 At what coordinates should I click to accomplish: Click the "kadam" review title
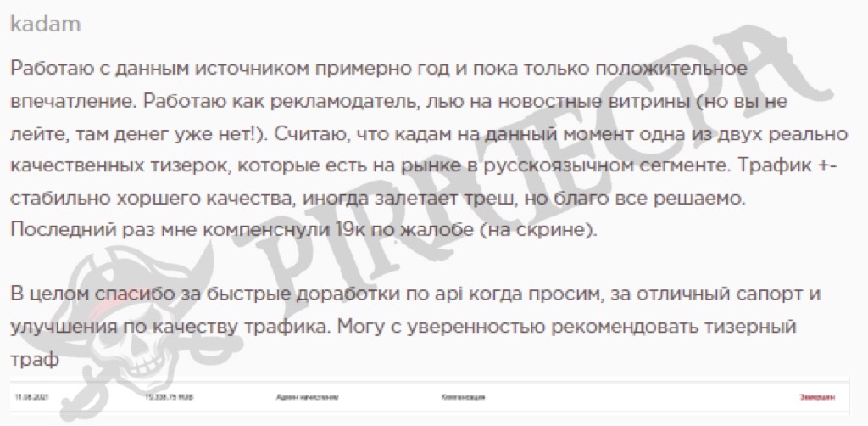coord(46,25)
